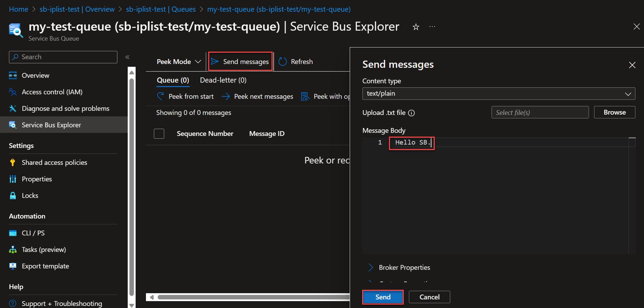The width and height of the screenshot is (644, 308).
Task: Open the sb-iplist-test | Queues breadcrumb
Action: click(161, 9)
